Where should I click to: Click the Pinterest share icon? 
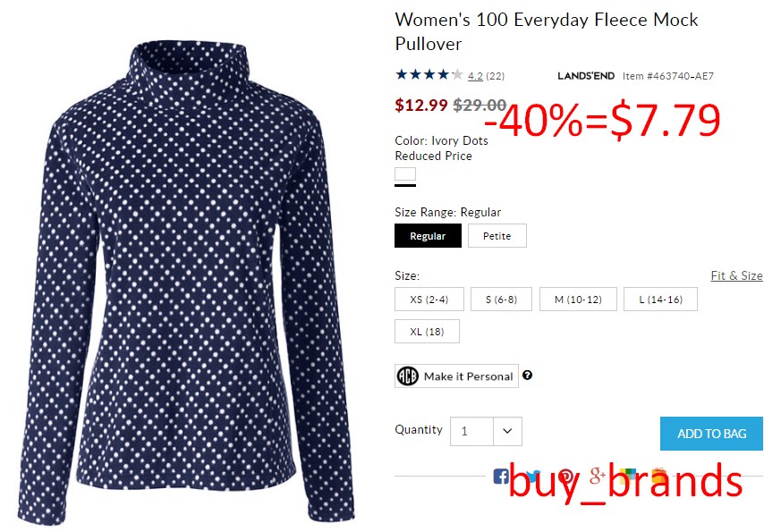565,476
